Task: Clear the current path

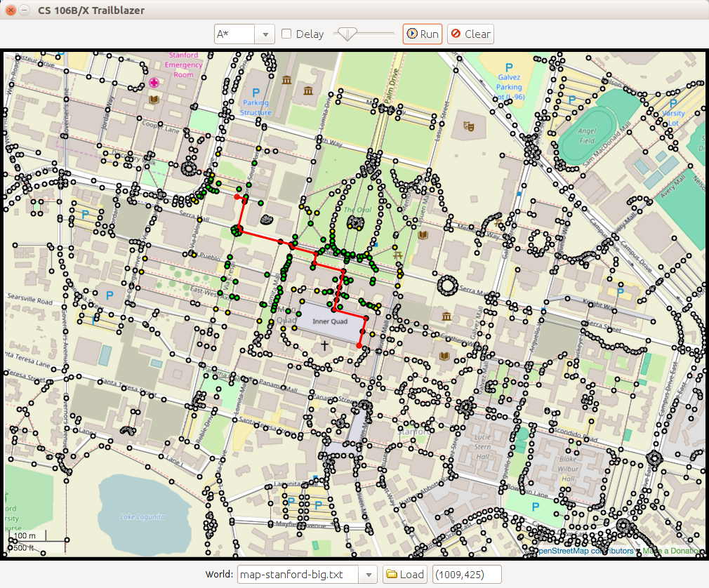Action: coord(470,34)
